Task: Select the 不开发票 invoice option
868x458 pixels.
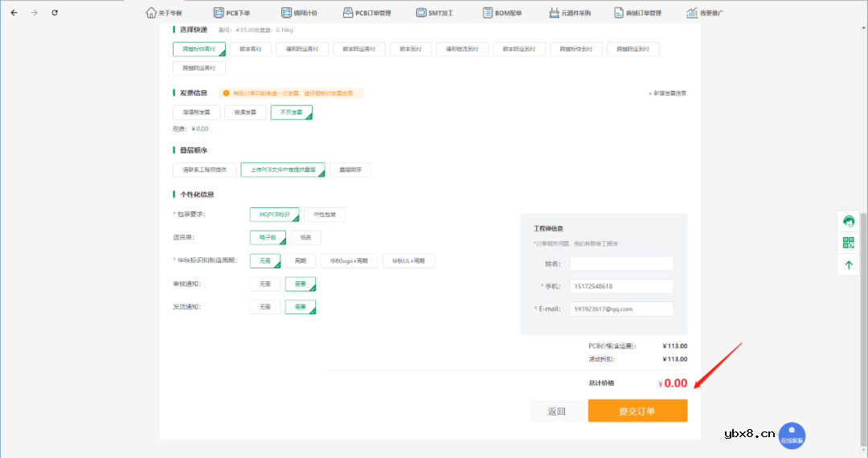Action: (x=291, y=112)
